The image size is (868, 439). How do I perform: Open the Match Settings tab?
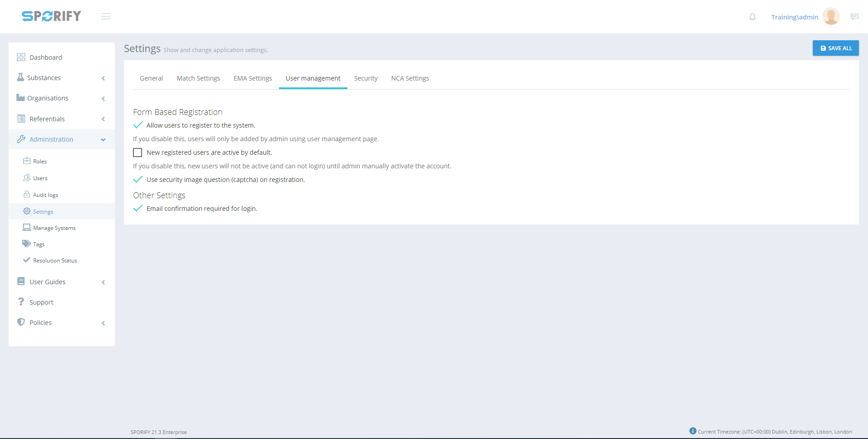click(x=198, y=78)
